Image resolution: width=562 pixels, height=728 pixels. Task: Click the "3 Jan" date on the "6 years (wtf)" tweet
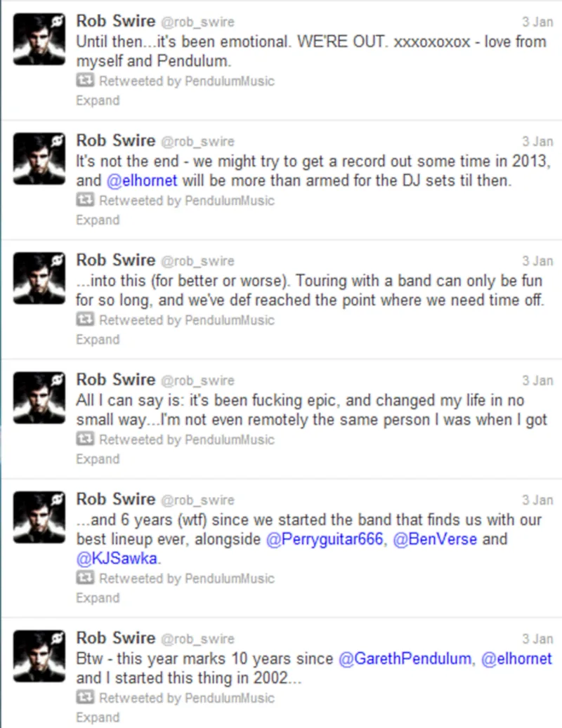pos(537,501)
